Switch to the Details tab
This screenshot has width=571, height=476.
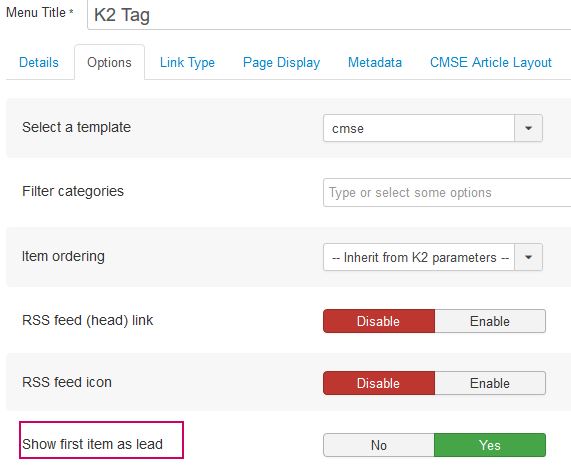click(39, 62)
